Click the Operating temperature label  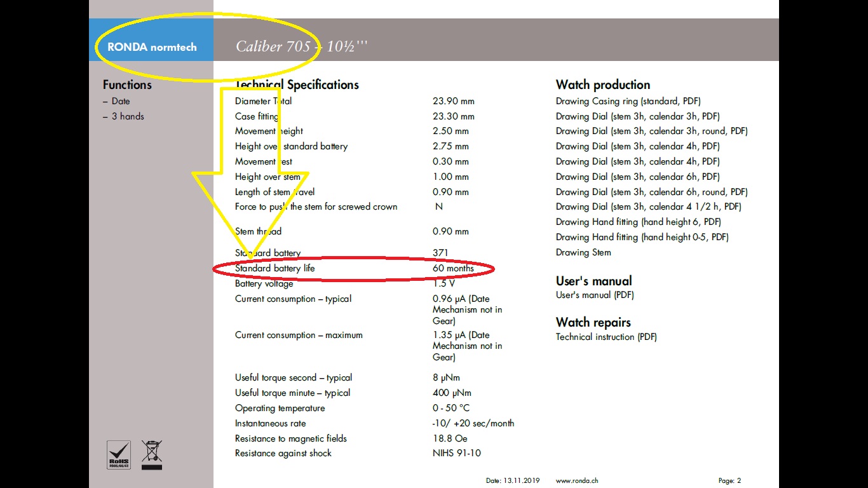pos(280,408)
